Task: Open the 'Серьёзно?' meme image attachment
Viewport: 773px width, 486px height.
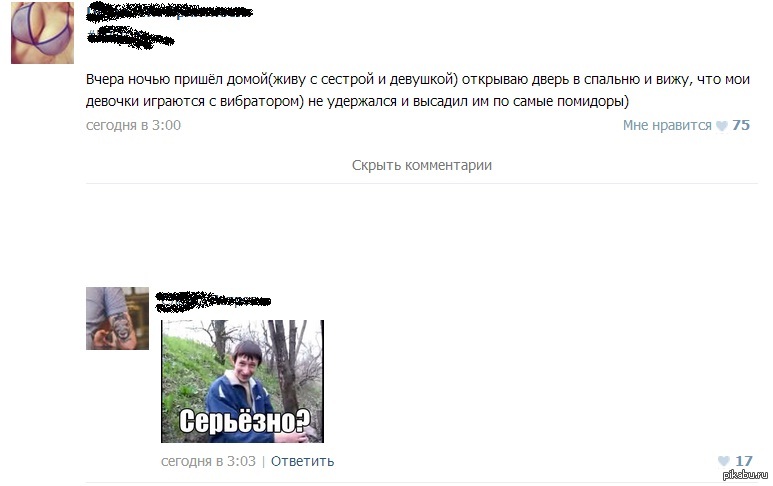Action: 243,381
